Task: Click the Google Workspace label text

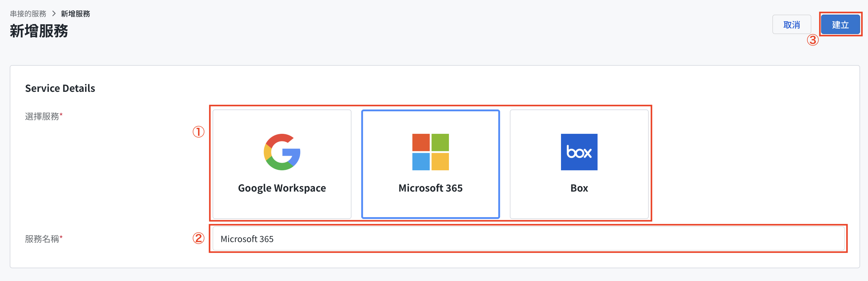Action: coord(282,188)
